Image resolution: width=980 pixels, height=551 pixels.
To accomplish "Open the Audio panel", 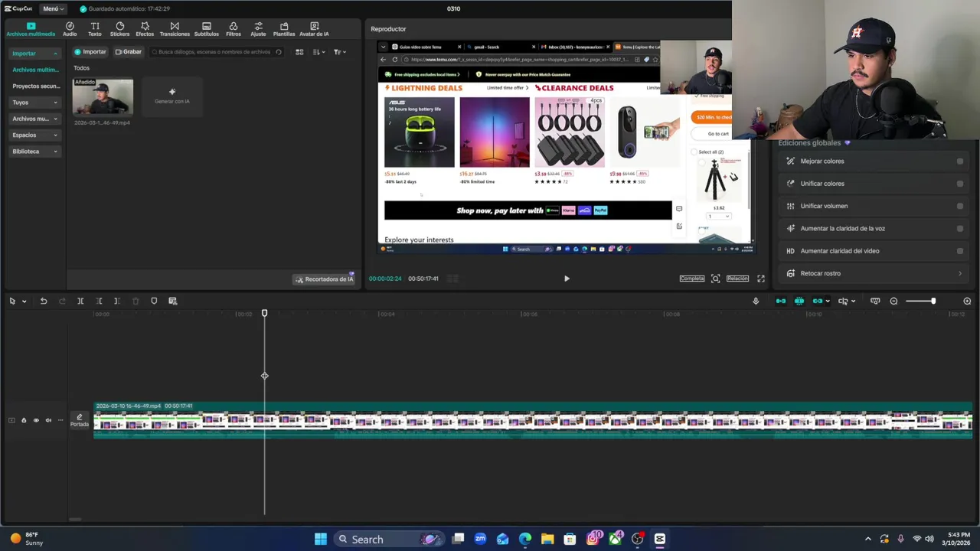I will point(70,29).
